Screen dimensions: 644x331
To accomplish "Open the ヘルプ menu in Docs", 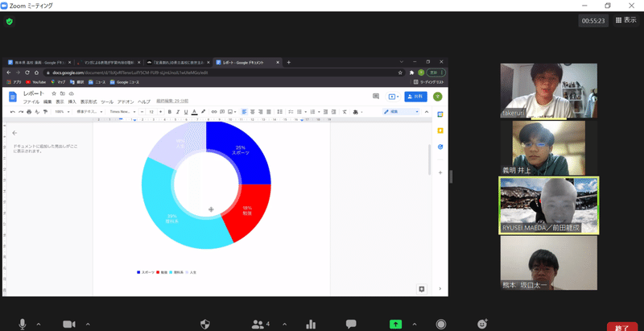I will pos(144,101).
